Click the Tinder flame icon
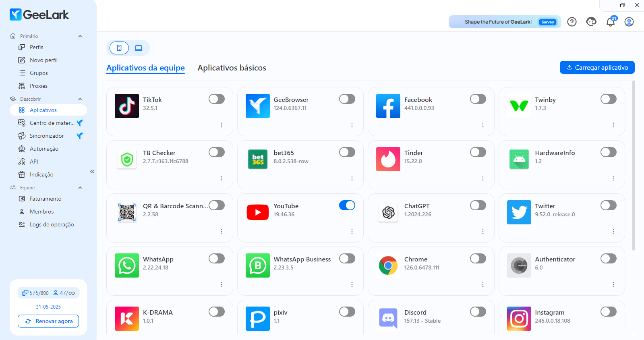The width and height of the screenshot is (644, 340). pos(388,159)
